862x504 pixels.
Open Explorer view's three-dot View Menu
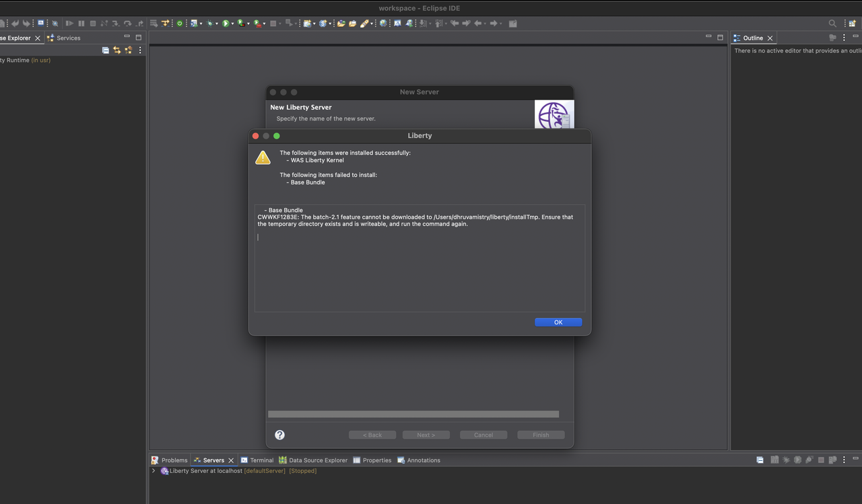coord(140,50)
